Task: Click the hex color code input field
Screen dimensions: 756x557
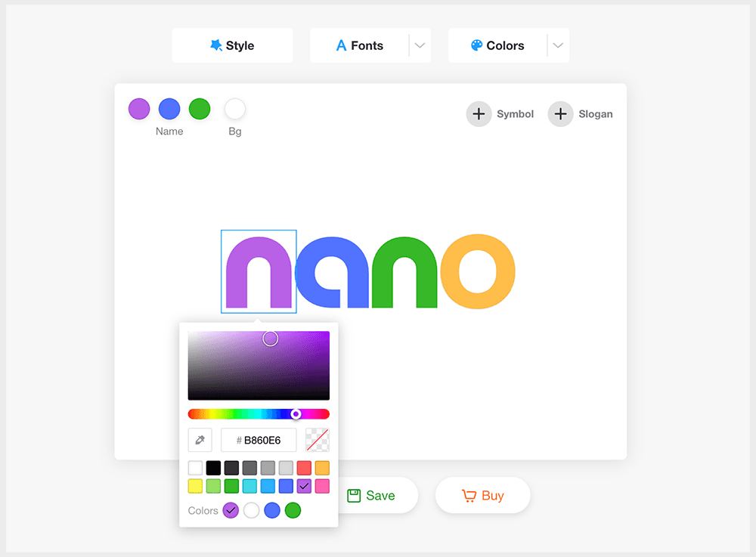Action: point(259,440)
